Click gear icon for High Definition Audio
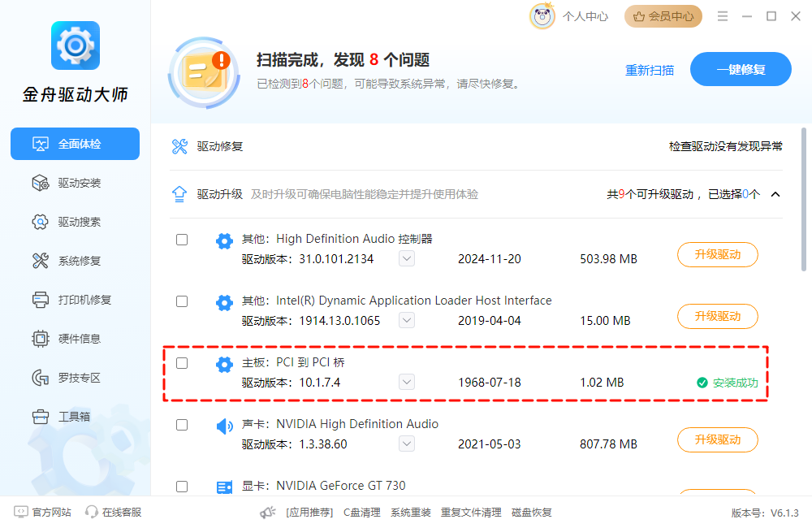This screenshot has width=812, height=528. tap(224, 241)
